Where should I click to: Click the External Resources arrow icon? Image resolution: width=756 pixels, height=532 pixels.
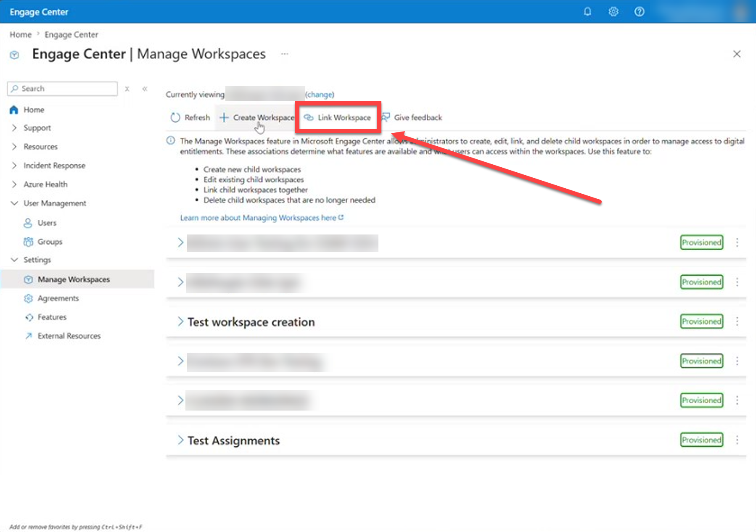(x=29, y=336)
